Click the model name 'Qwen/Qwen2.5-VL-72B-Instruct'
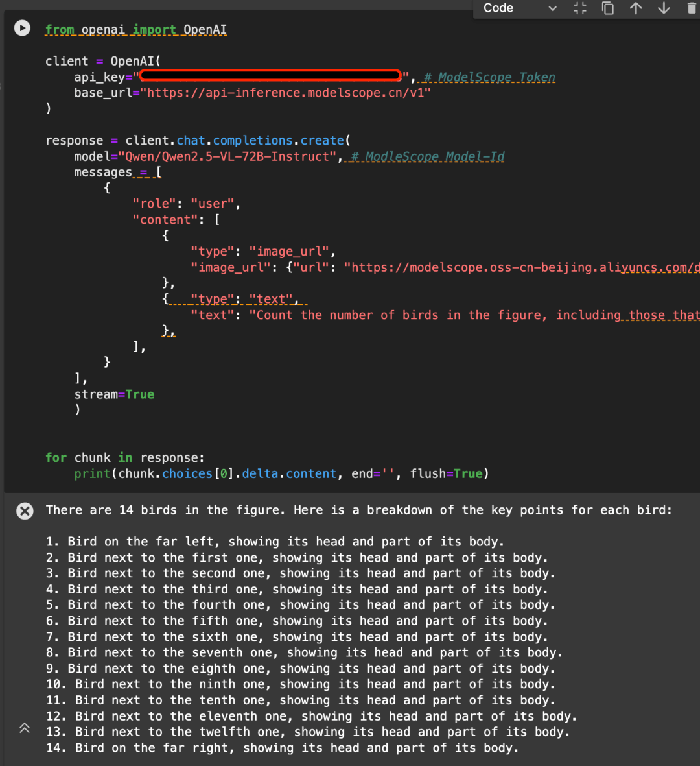This screenshot has width=700, height=766. (227, 156)
